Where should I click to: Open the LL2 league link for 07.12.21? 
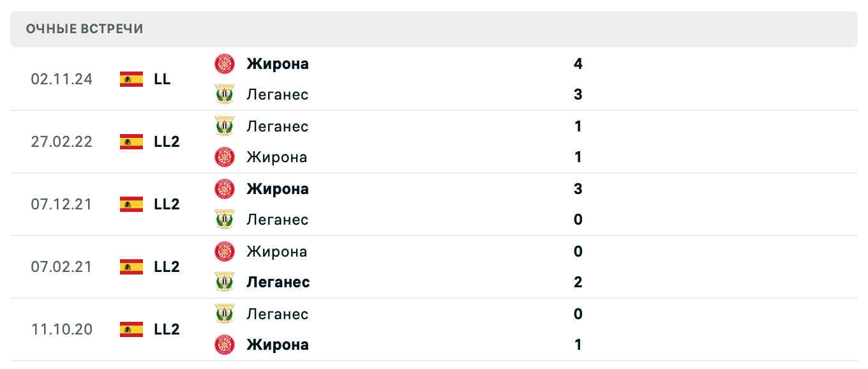pyautogui.click(x=167, y=204)
